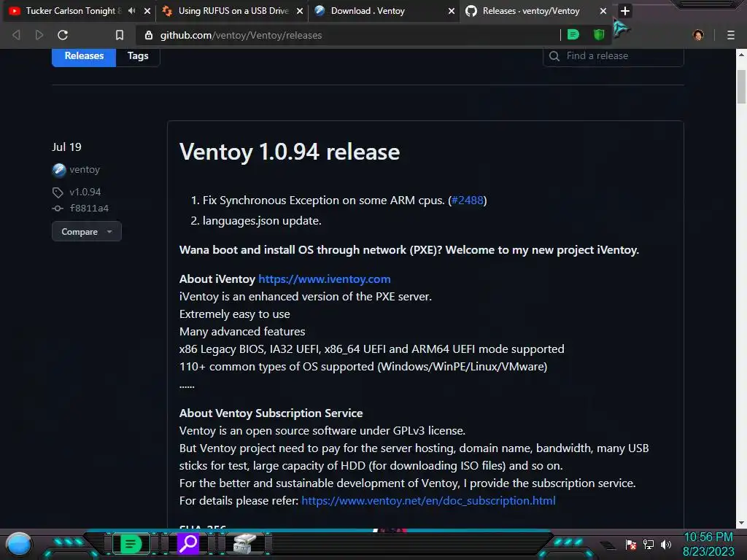Switch to the Using RUFUS on a USB Drive tab

233,10
